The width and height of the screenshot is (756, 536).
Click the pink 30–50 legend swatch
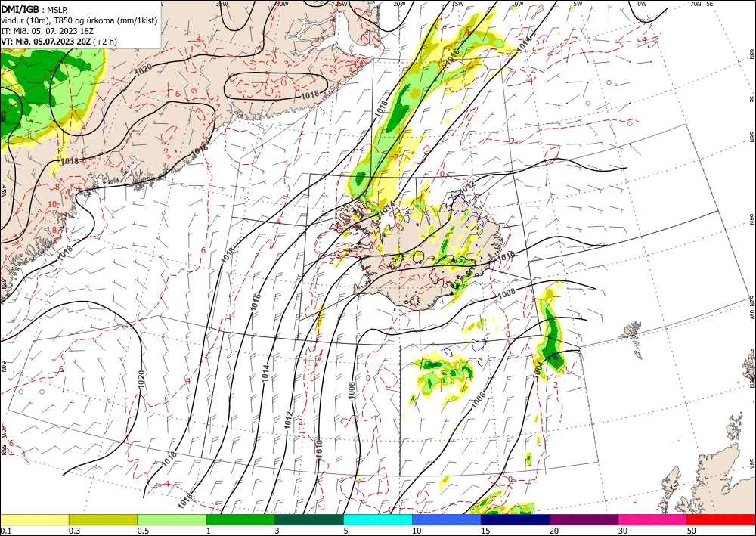point(652,519)
